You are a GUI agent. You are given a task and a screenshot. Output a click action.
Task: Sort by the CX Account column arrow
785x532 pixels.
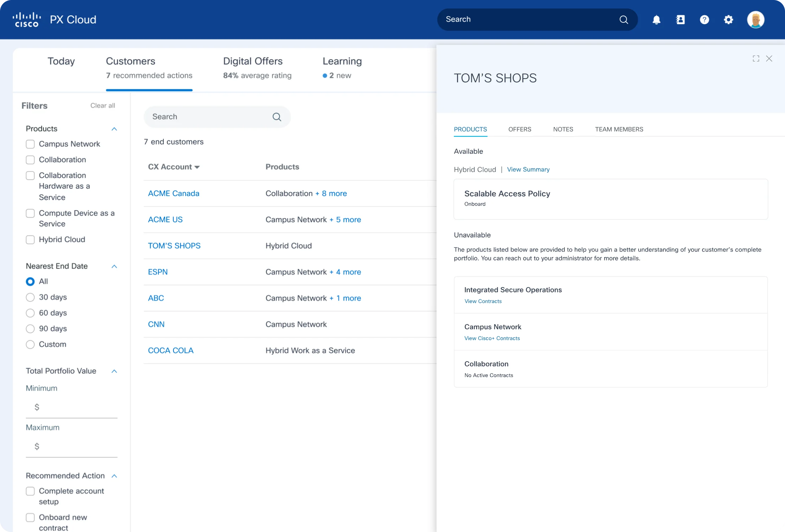[x=197, y=167]
